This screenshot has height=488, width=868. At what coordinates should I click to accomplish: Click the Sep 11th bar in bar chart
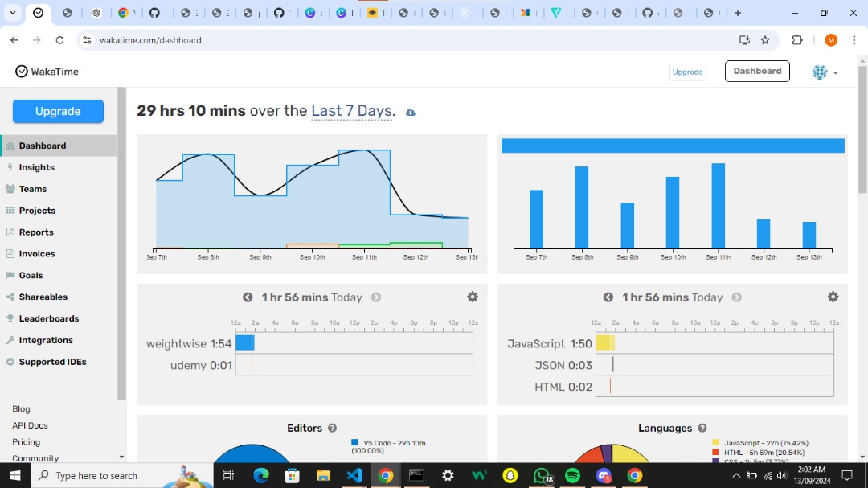718,206
